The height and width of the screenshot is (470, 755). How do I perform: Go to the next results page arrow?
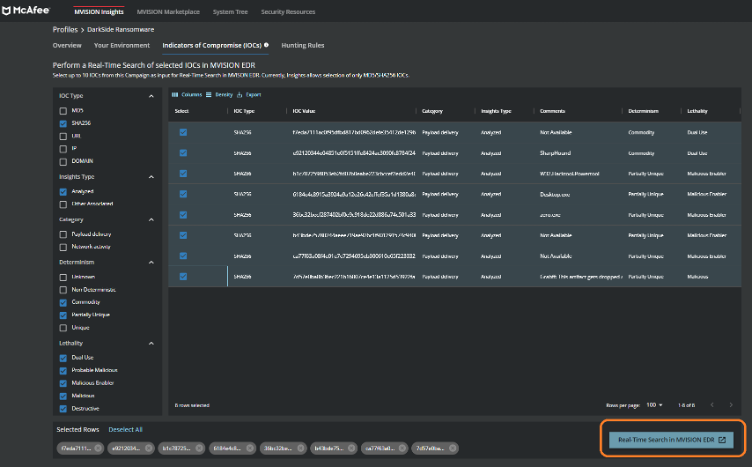tap(731, 406)
